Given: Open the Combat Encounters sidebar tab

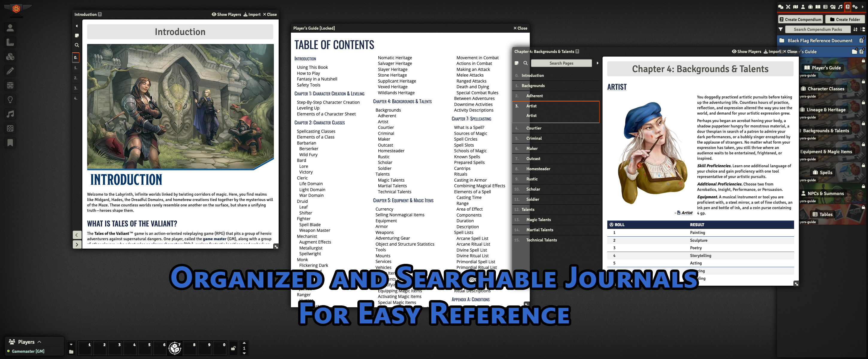Looking at the screenshot, I should pos(788,7).
